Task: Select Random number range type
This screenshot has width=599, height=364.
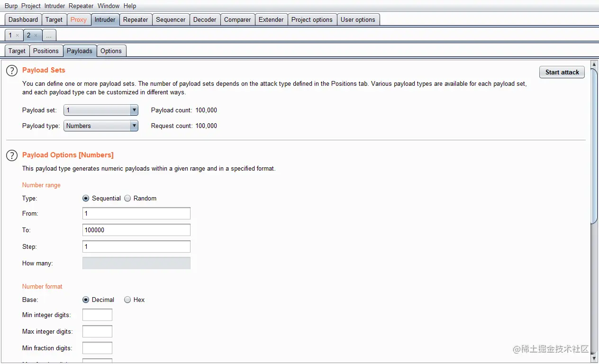Action: pyautogui.click(x=127, y=199)
